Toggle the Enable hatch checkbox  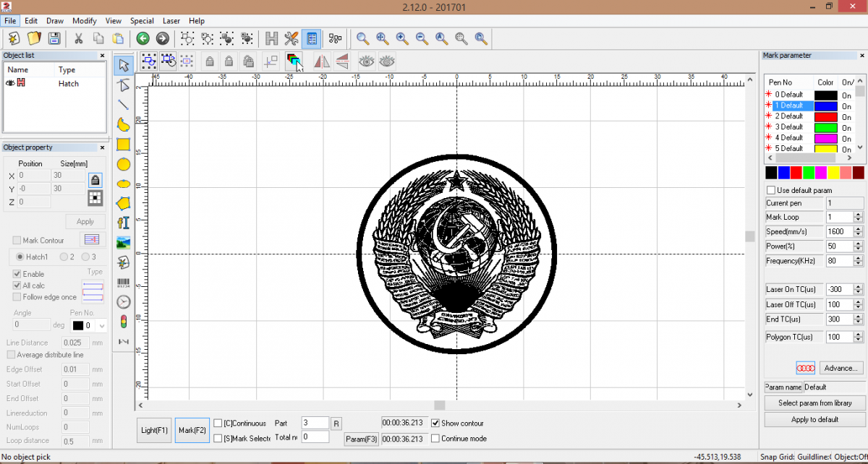point(17,274)
